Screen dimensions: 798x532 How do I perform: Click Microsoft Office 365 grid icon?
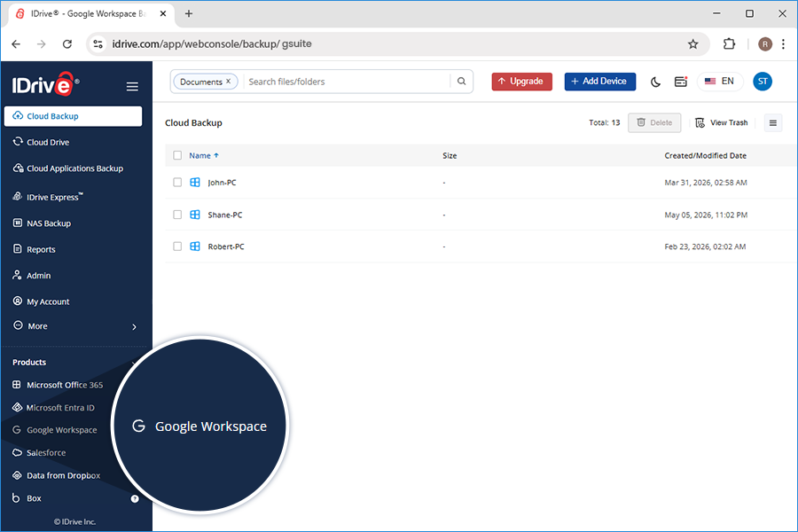(17, 384)
